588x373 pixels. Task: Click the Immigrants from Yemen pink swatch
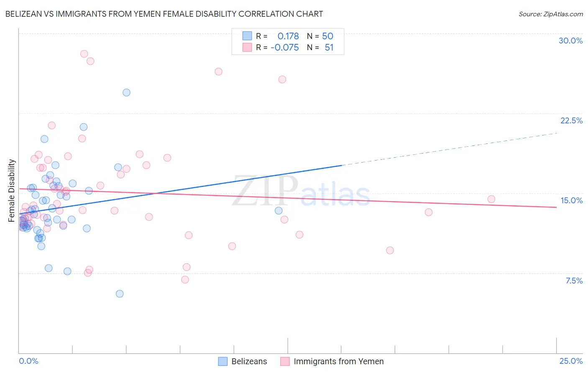285,361
